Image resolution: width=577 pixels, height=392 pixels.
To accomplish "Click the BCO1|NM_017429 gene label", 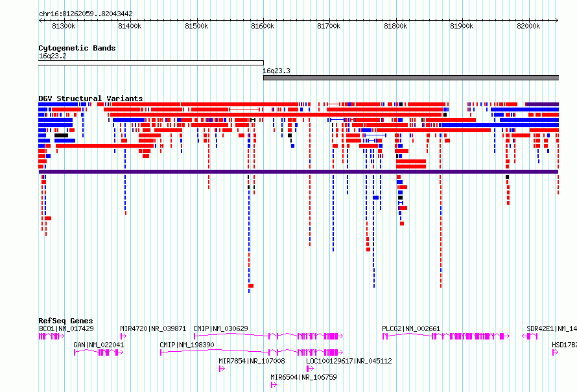I will click(x=66, y=329).
